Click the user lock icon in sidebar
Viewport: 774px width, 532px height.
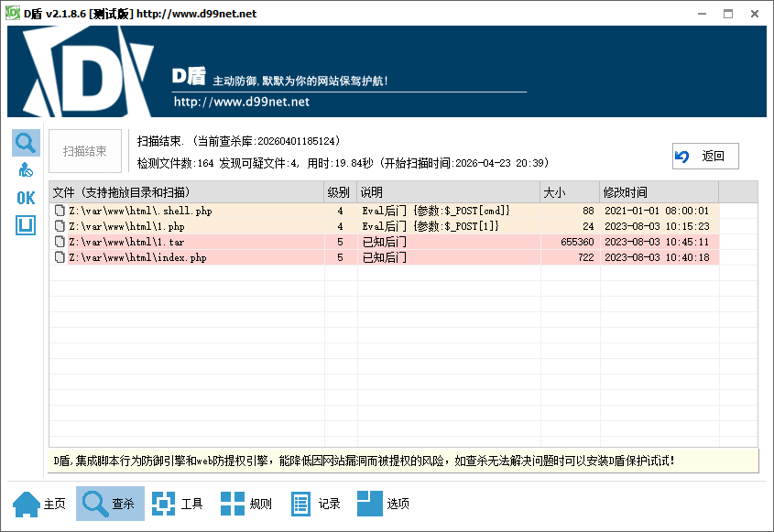(x=26, y=170)
